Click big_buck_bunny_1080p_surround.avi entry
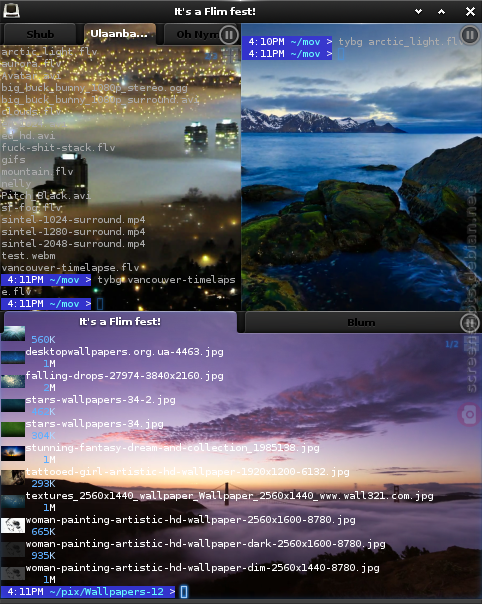 point(100,100)
